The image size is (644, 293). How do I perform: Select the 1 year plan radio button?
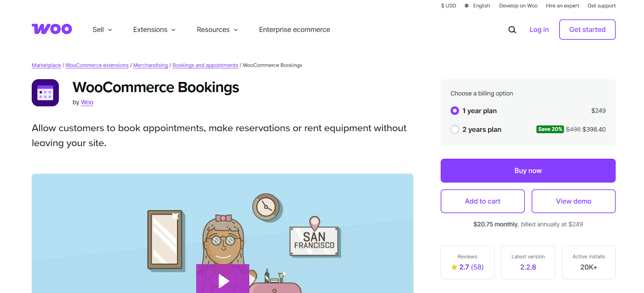tap(455, 111)
